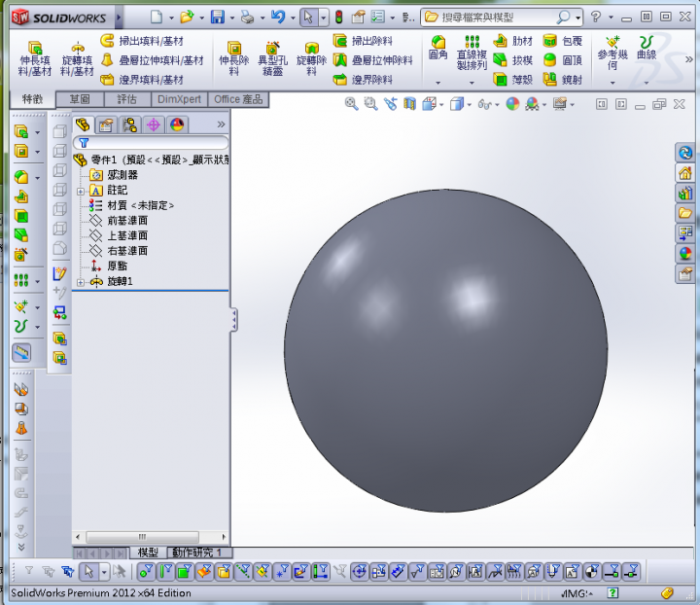
Task: Toggle the rebuild traffic light icon
Action: 338,17
